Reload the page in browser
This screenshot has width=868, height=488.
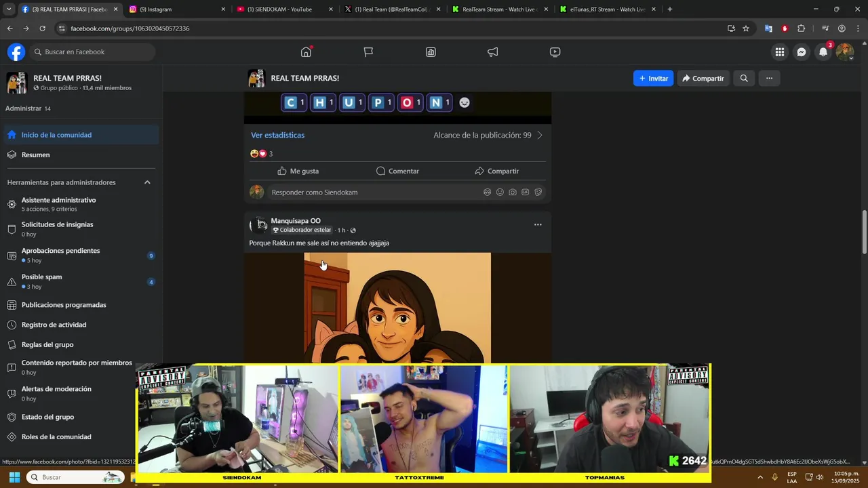(x=42, y=28)
